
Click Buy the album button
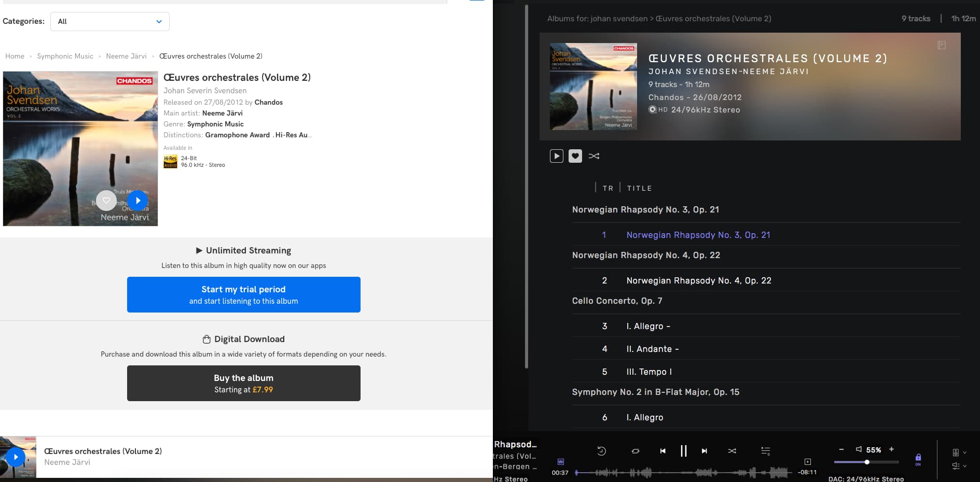[x=243, y=383]
